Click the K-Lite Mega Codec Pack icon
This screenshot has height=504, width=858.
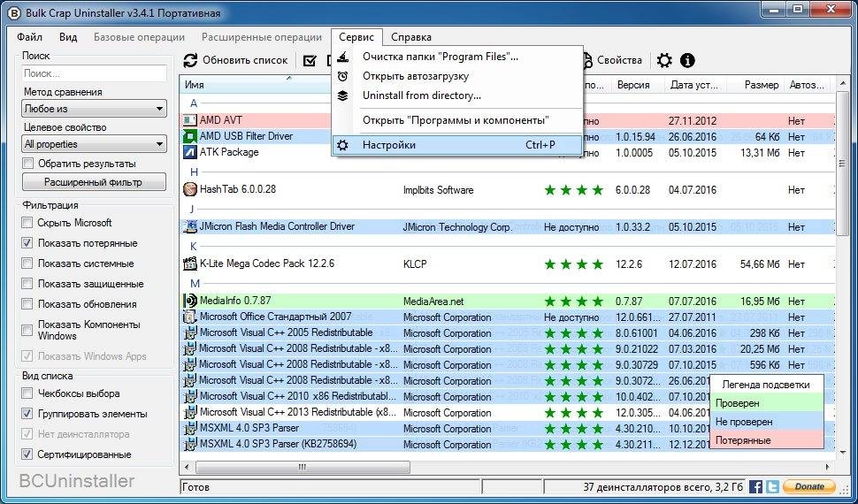[x=189, y=263]
